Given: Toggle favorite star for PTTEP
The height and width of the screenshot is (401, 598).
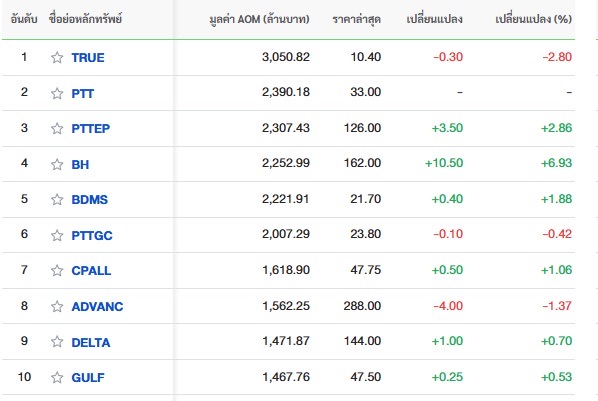Looking at the screenshot, I should click(x=57, y=129).
